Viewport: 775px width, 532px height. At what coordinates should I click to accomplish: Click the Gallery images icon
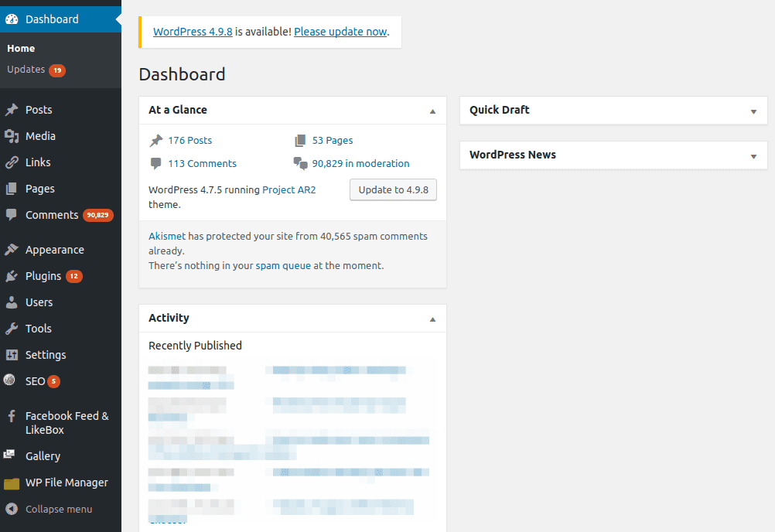point(9,455)
